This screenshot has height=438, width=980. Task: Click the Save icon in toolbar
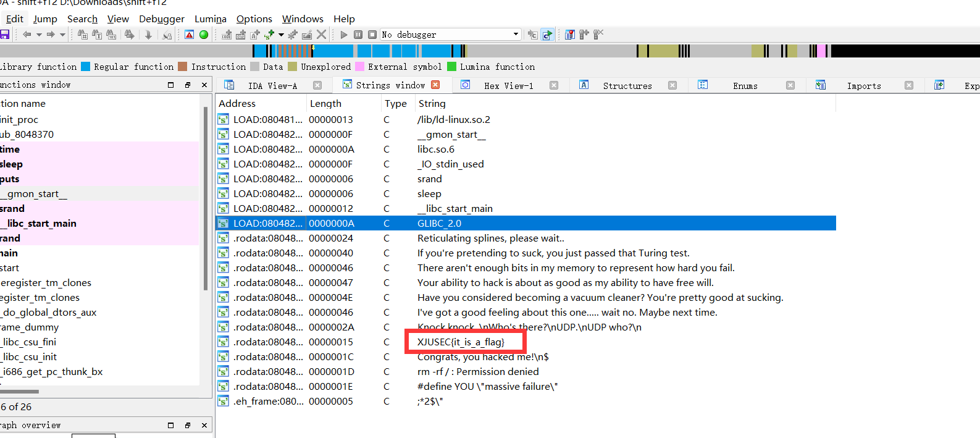[x=4, y=35]
